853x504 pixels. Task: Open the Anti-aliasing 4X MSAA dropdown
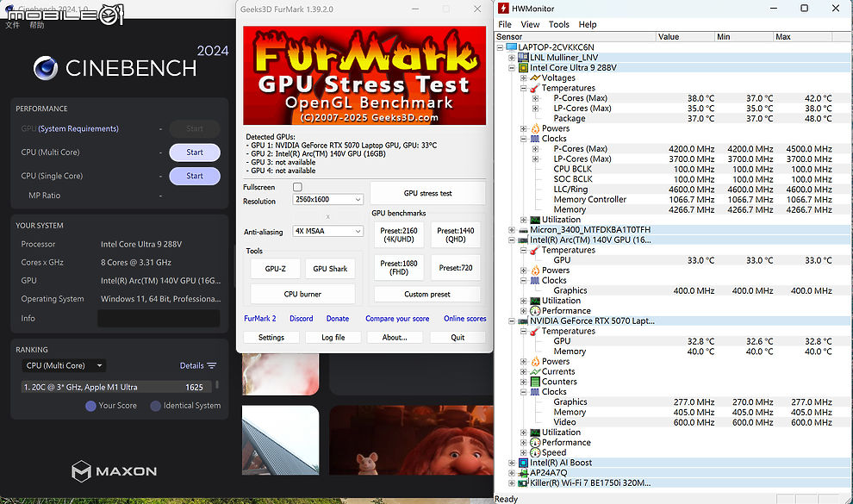pos(327,231)
